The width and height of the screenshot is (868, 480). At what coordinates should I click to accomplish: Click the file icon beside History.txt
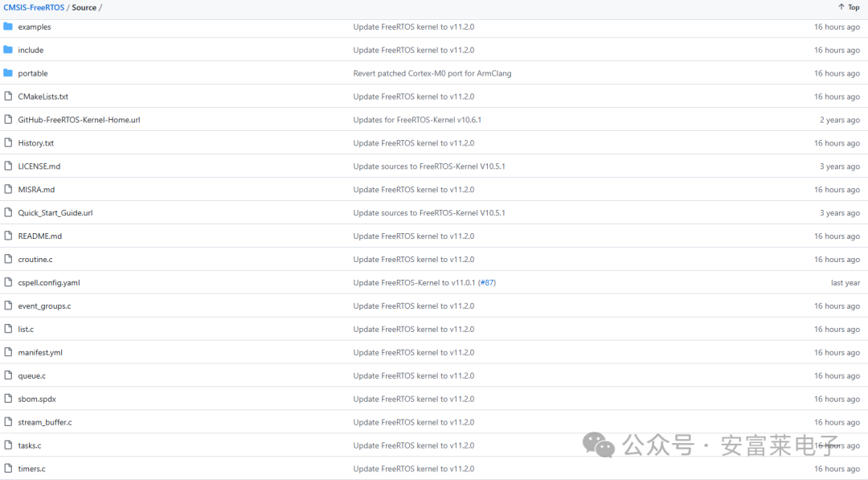[8, 142]
